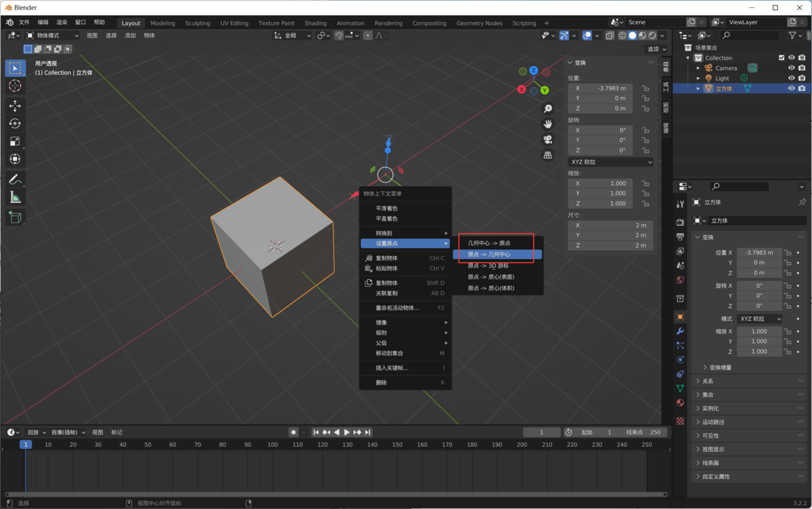Open the outliner filter dropdown
Viewport: 812px width, 509px height.
[x=796, y=35]
